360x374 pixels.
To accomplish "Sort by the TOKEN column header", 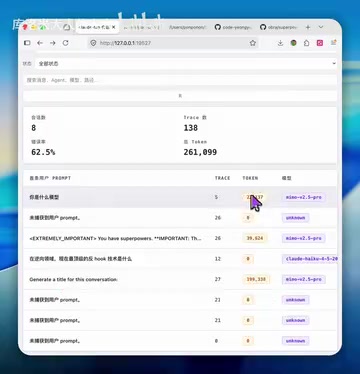I will [250, 178].
